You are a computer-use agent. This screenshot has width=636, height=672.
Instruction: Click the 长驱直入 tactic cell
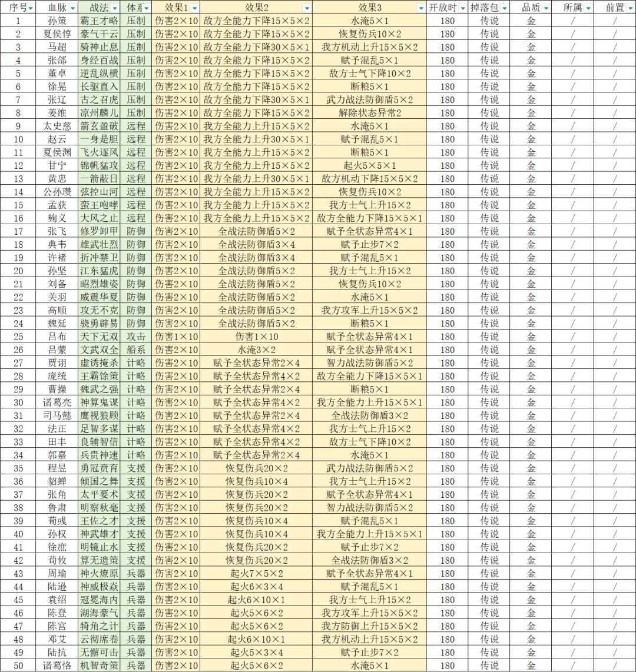[99, 87]
